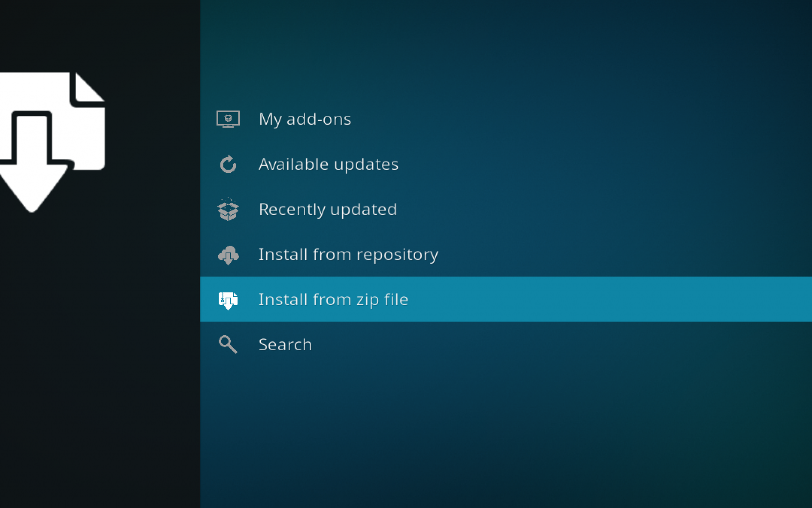The width and height of the screenshot is (812, 508).
Task: Select the My add-ons monitor icon
Action: (228, 119)
